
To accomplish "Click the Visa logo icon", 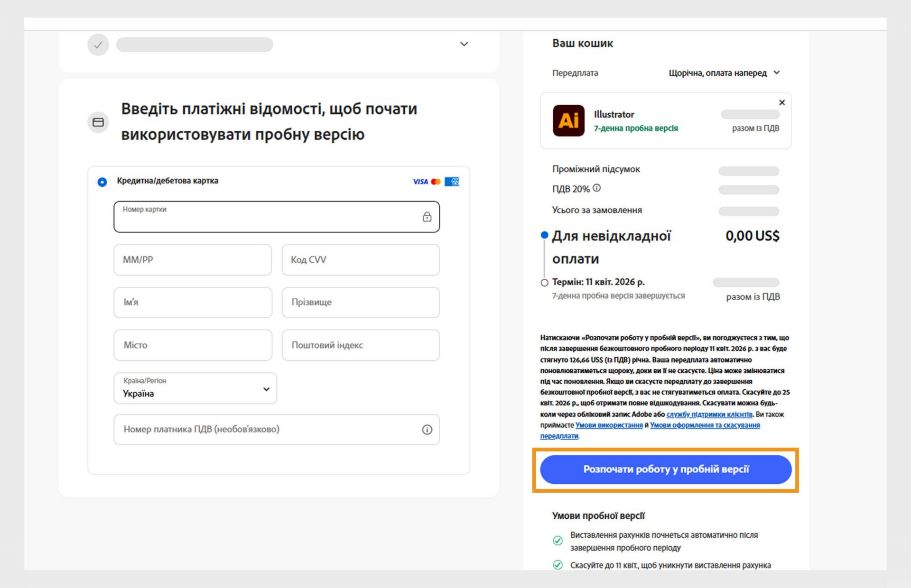I will (420, 182).
